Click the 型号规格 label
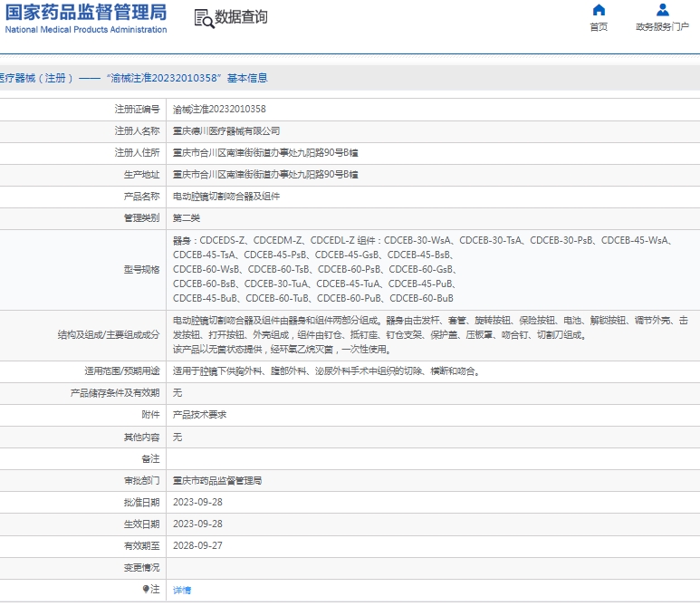 tap(141, 270)
